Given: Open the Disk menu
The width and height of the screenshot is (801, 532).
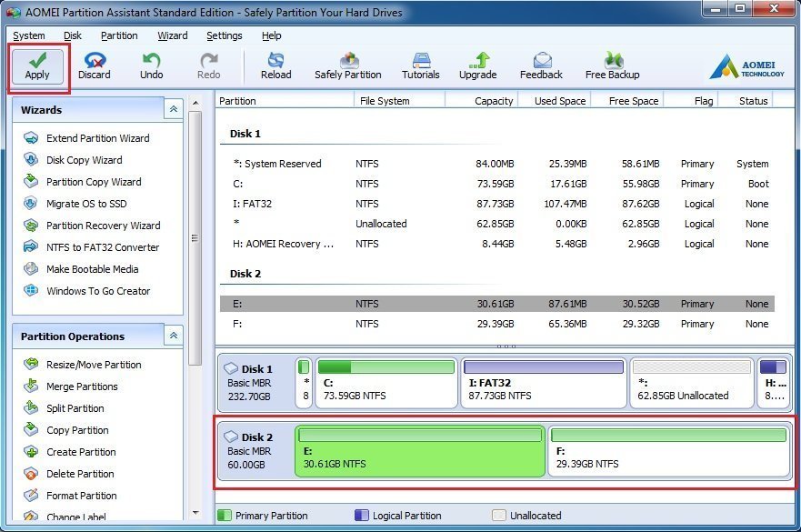Looking at the screenshot, I should pyautogui.click(x=73, y=35).
